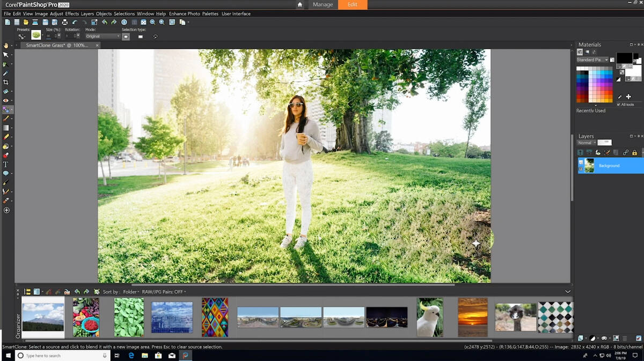Open the Normal blend mode dropdown
Viewport: 644px width, 361px height.
coord(586,143)
